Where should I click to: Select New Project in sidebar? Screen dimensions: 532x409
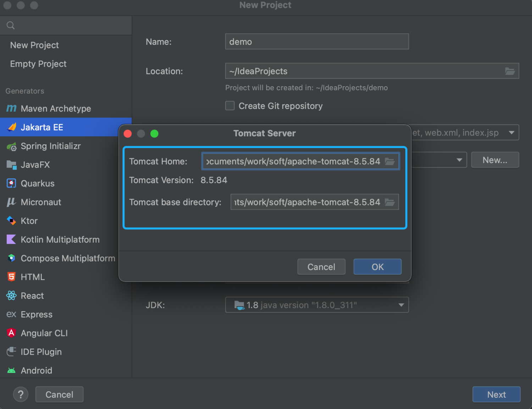(66, 45)
